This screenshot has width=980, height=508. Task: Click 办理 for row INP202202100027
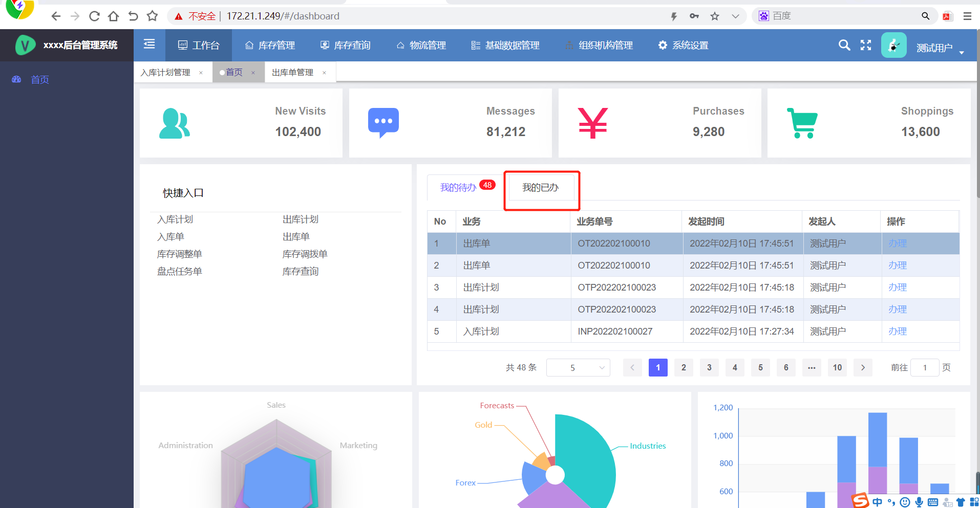click(898, 332)
